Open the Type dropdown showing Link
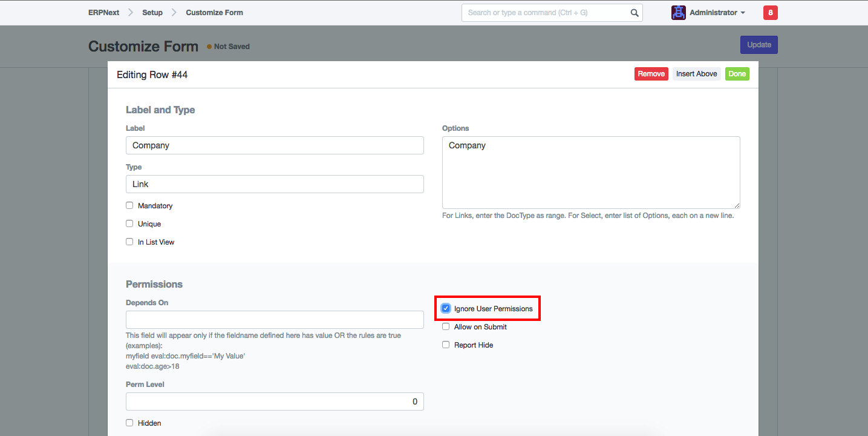Viewport: 868px width, 436px height. [x=275, y=184]
